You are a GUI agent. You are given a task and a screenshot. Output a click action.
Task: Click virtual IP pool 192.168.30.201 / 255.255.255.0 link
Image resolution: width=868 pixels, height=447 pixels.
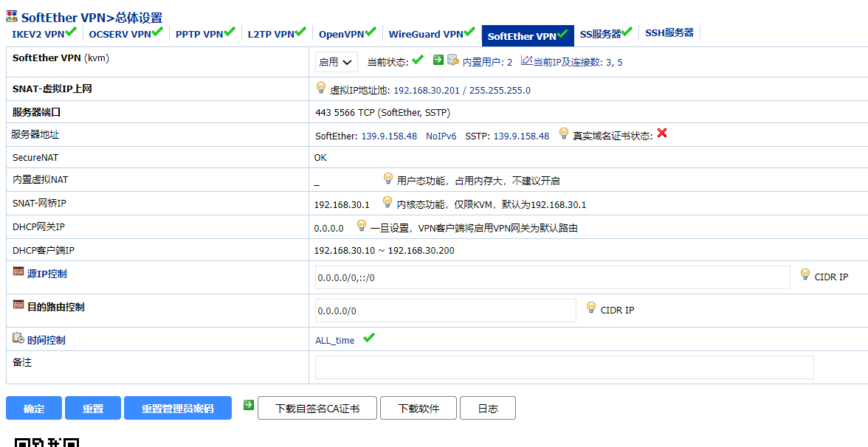pos(462,90)
